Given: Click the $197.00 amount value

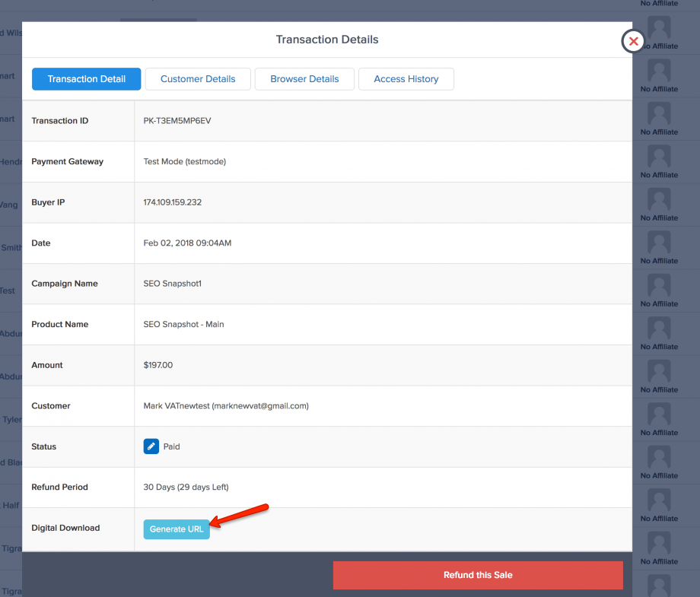Looking at the screenshot, I should [x=158, y=365].
